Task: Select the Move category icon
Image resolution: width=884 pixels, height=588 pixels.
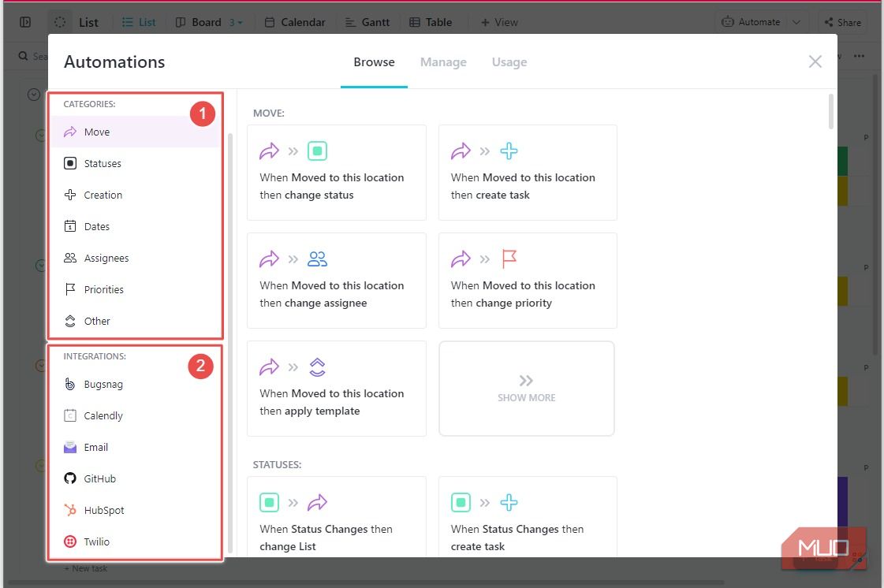Action: [70, 132]
